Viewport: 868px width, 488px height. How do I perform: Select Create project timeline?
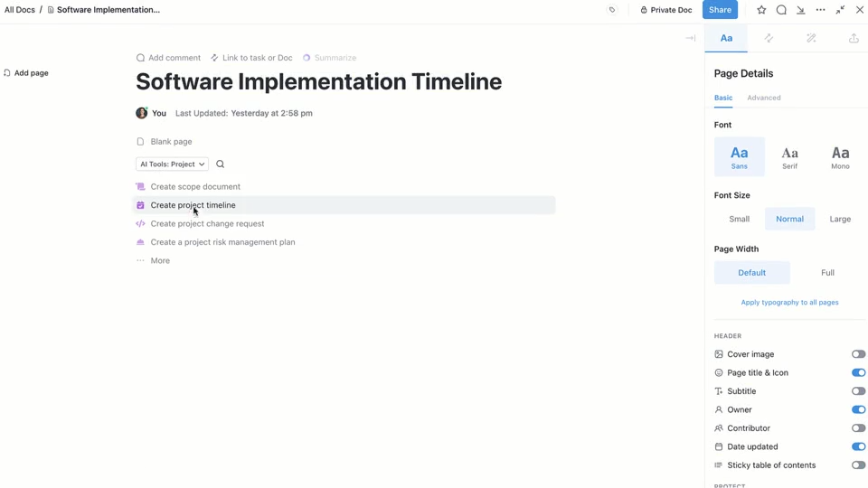pos(344,205)
